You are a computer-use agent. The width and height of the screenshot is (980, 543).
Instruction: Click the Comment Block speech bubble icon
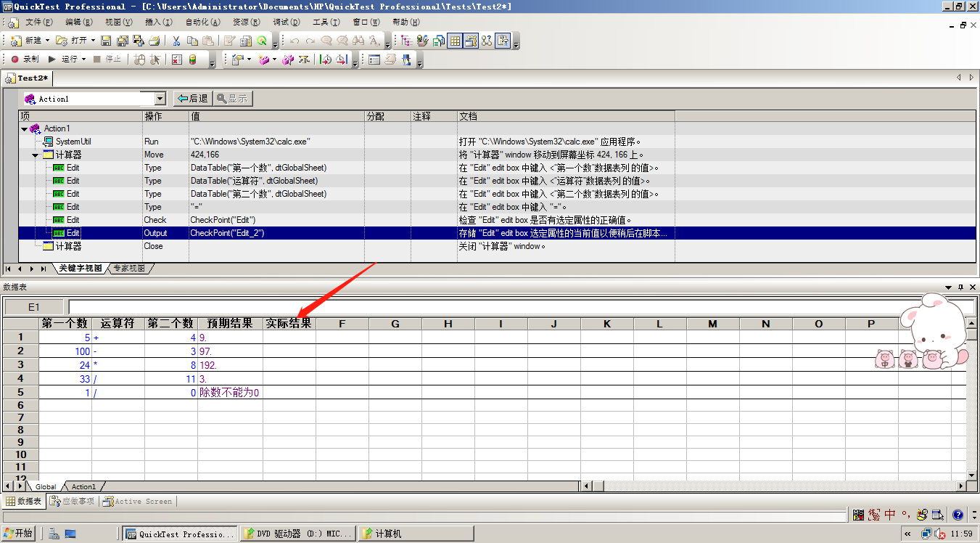326,41
